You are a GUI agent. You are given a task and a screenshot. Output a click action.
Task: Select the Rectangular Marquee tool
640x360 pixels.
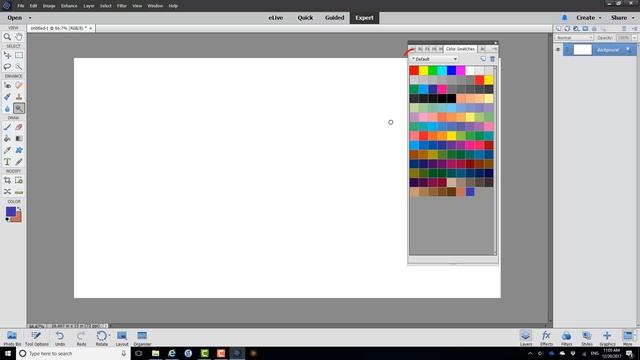click(x=19, y=55)
